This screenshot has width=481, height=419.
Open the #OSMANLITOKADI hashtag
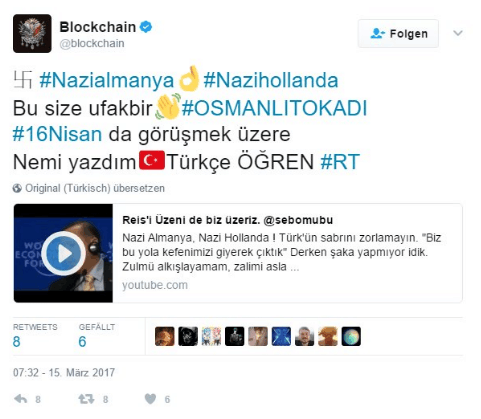tap(274, 108)
